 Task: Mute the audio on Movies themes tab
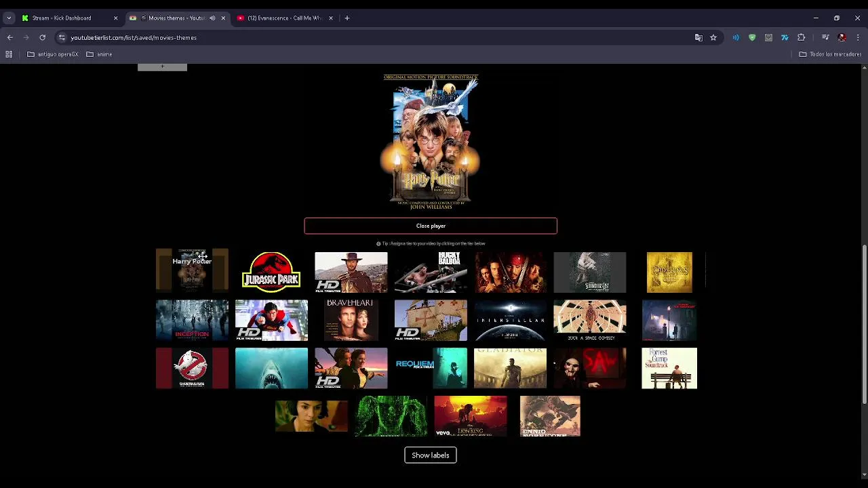tap(212, 18)
